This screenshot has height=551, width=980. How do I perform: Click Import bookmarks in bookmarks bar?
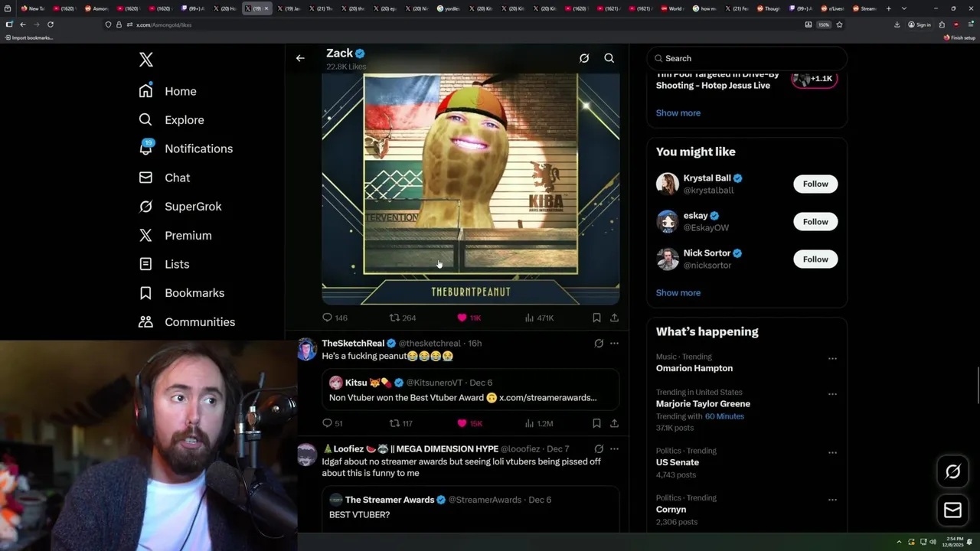coord(29,37)
